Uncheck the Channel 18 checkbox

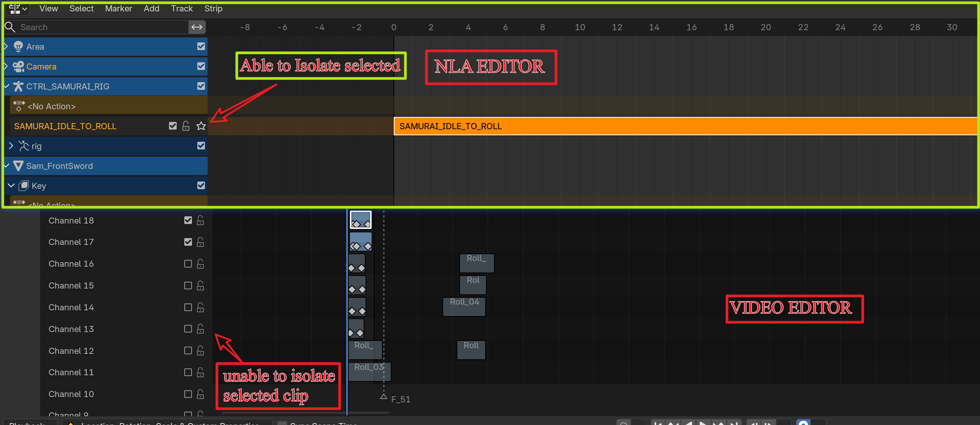click(x=188, y=221)
